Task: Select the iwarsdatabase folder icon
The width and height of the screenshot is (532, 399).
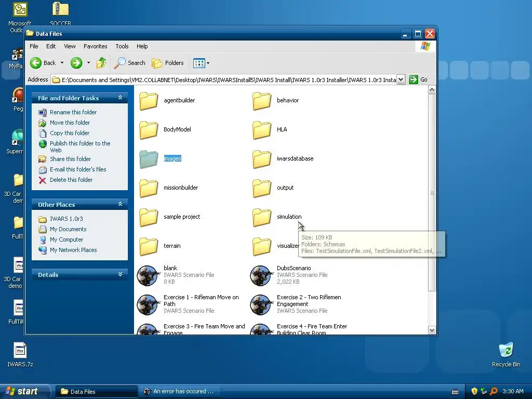Action: coord(262,159)
